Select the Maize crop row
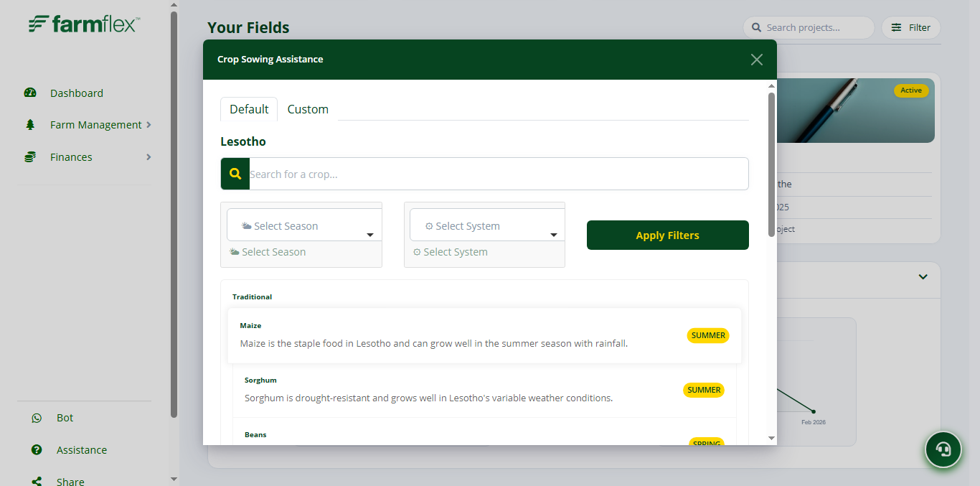This screenshot has width=980, height=486. point(484,335)
